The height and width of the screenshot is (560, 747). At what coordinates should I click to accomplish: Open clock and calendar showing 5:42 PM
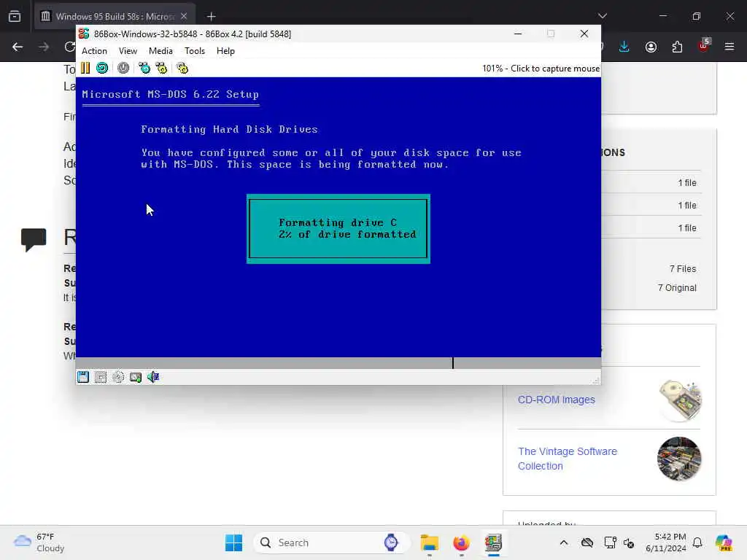point(665,542)
